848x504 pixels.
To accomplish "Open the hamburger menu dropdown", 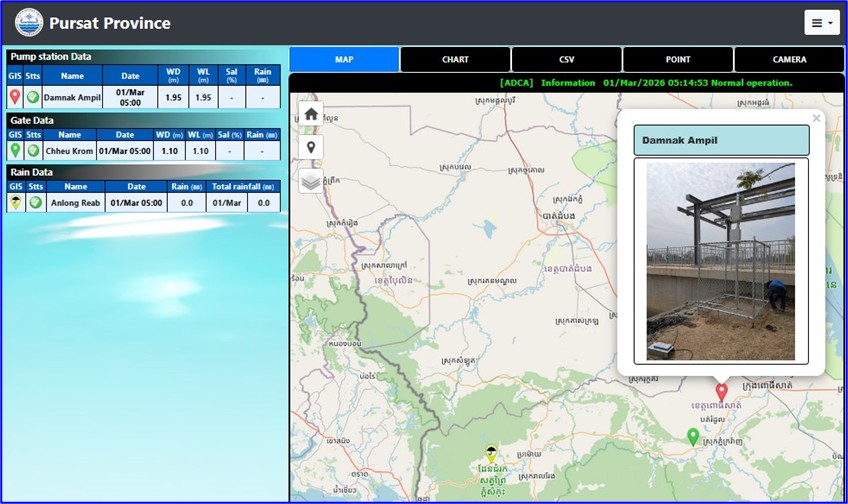I will pos(821,22).
